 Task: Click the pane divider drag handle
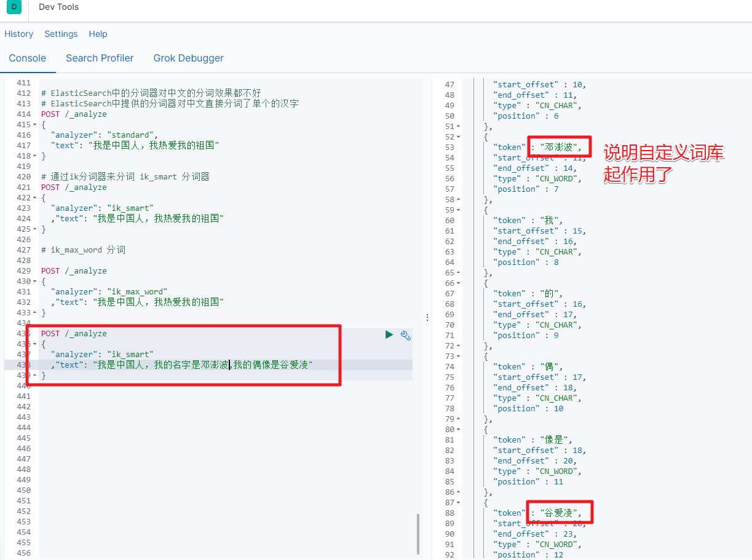[427, 317]
